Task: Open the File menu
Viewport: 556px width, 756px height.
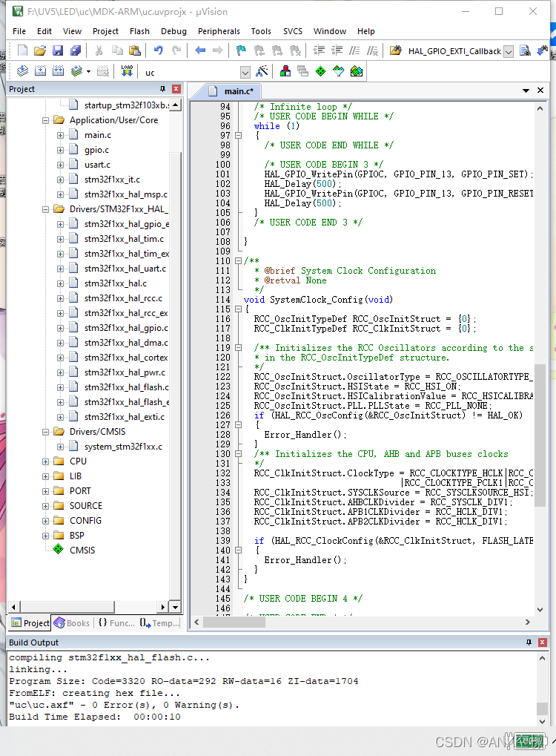Action: pos(19,31)
